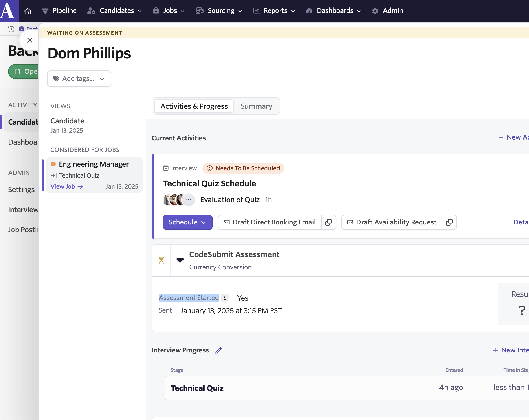Open the Add tags dropdown
This screenshot has height=420, width=529.
[x=102, y=78]
